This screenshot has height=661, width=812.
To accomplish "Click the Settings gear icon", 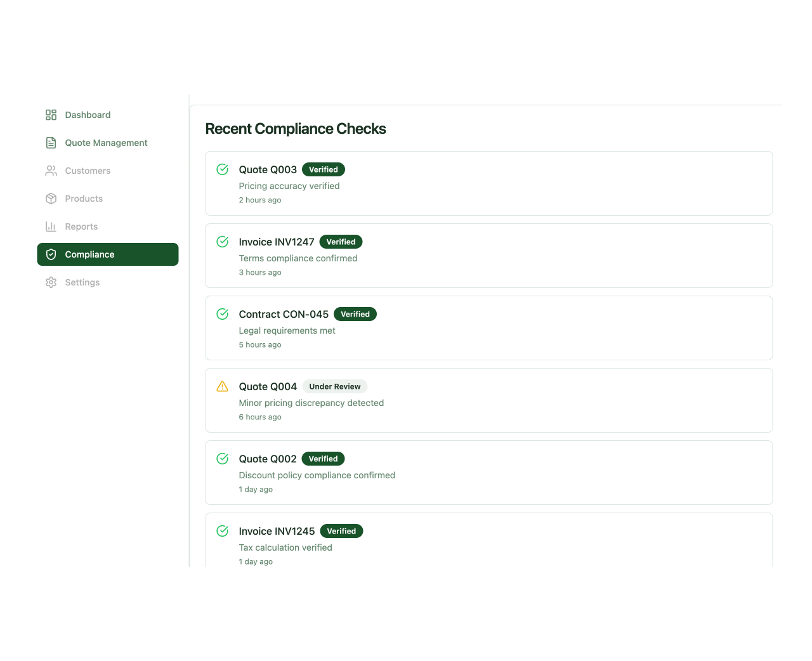I will pyautogui.click(x=51, y=282).
